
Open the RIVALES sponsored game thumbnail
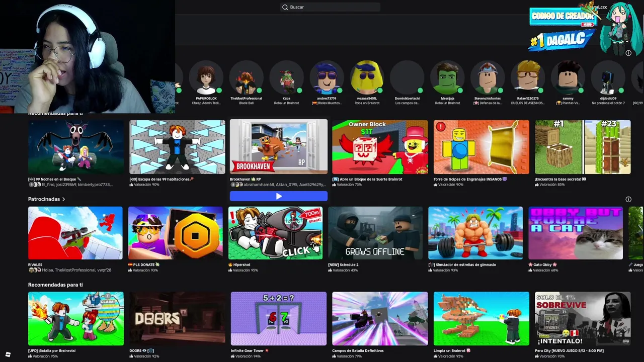(75, 233)
